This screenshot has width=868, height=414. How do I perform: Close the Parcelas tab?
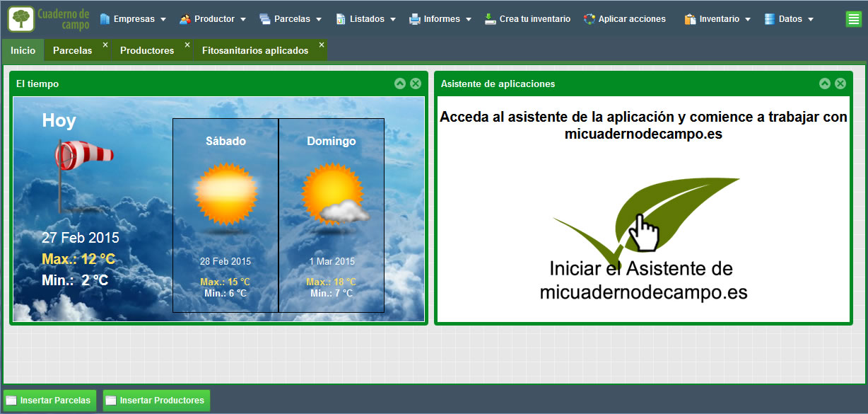click(105, 45)
